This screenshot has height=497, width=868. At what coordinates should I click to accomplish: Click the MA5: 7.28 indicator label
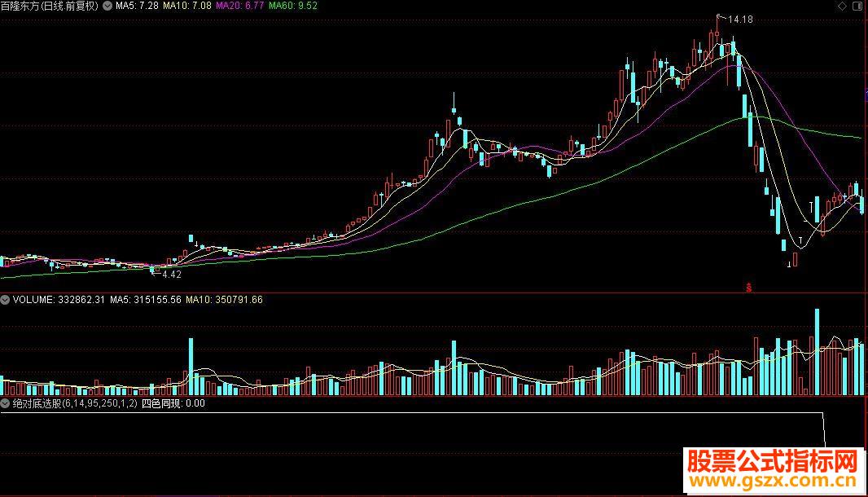(137, 6)
